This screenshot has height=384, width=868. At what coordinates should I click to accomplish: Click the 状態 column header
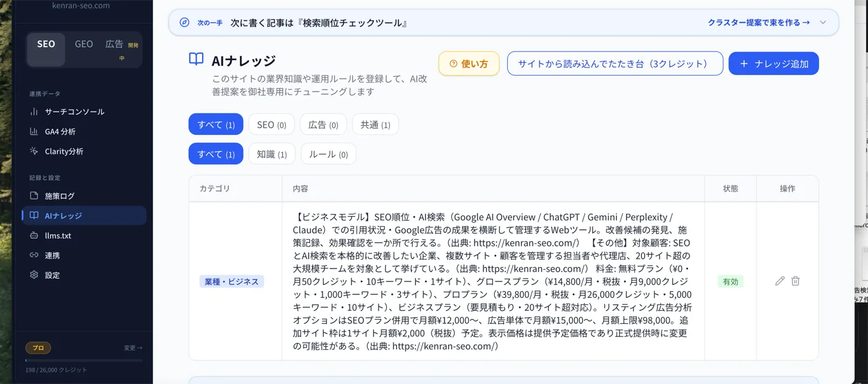click(730, 188)
